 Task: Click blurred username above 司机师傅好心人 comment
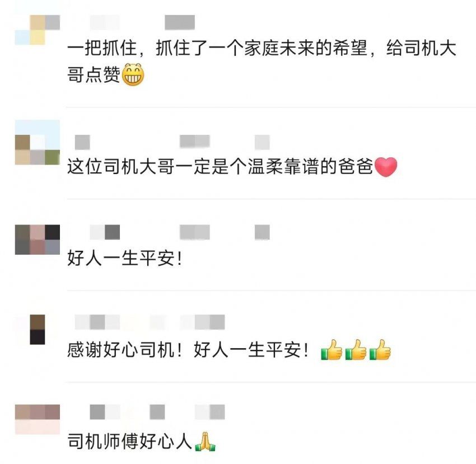click(157, 412)
